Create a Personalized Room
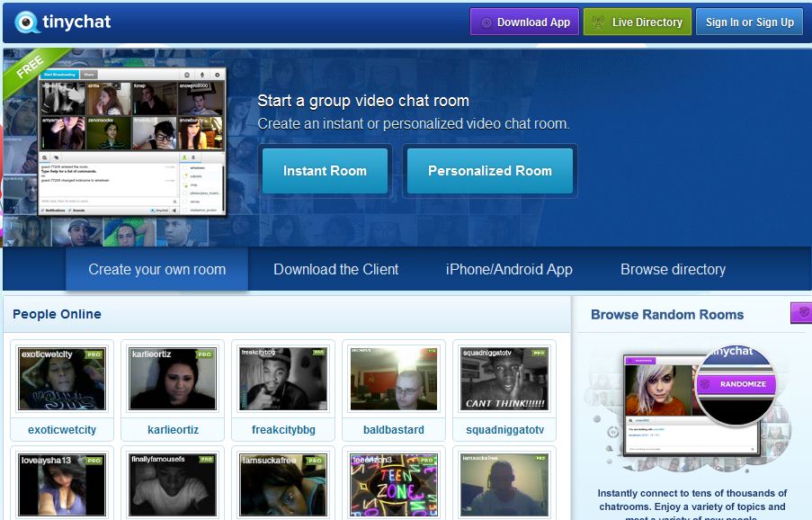Screen dimensions: 812x520 [490, 171]
